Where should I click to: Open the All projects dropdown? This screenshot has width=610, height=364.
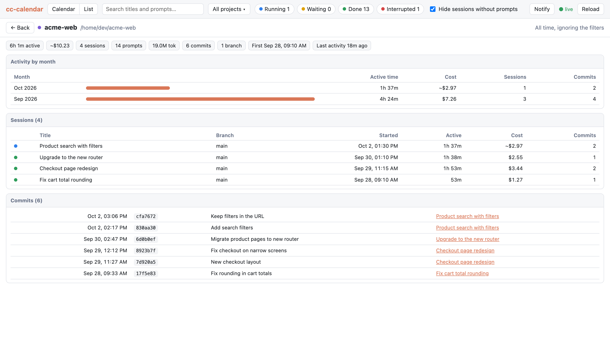pyautogui.click(x=229, y=9)
